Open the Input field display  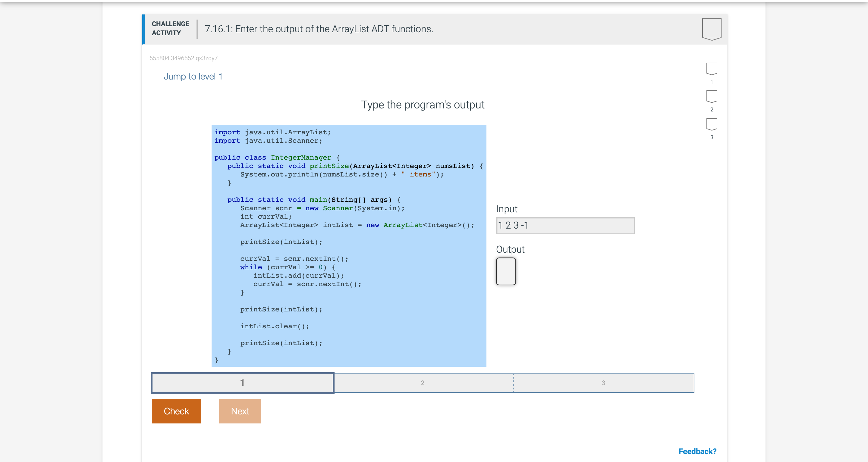point(565,225)
